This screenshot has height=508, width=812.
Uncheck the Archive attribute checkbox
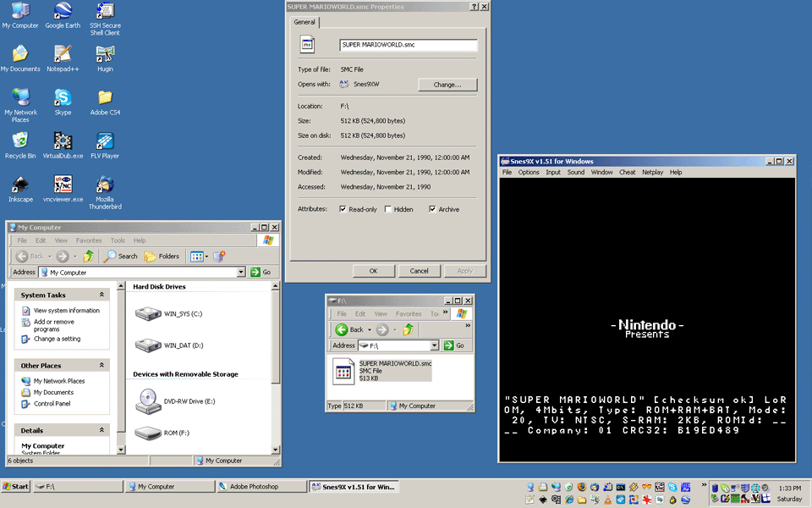(432, 209)
